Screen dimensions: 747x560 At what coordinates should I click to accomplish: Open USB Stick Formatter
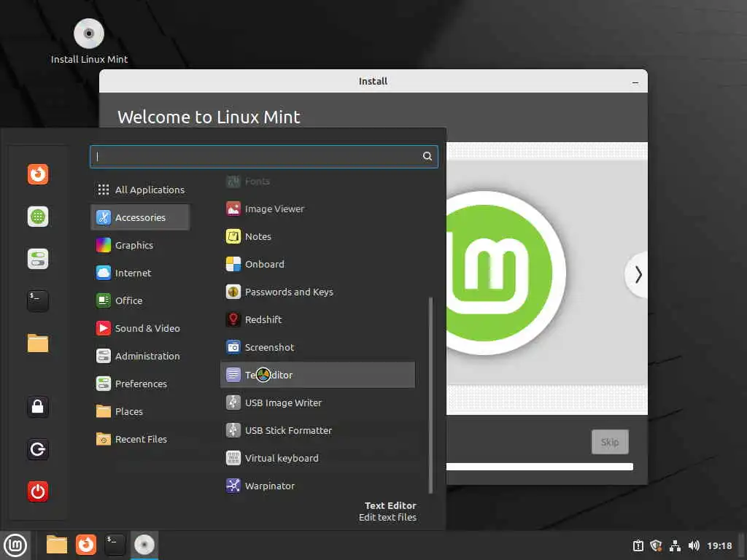[x=317, y=430]
